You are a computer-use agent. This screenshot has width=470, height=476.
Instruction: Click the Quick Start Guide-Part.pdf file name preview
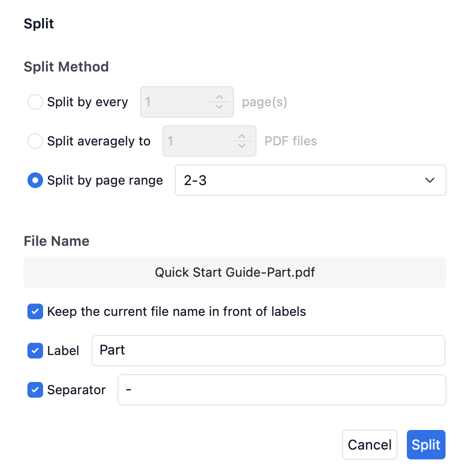click(x=235, y=272)
